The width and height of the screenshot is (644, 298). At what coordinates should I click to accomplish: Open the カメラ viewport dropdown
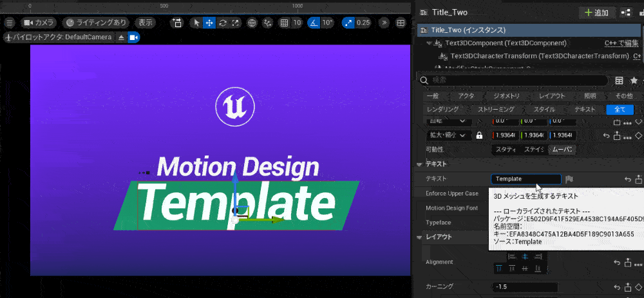pyautogui.click(x=39, y=23)
